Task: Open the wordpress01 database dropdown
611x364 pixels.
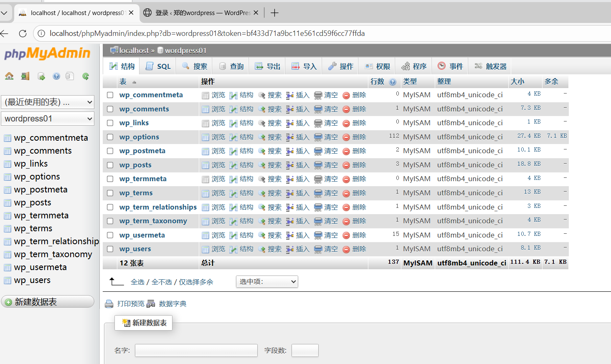Action: (x=48, y=119)
